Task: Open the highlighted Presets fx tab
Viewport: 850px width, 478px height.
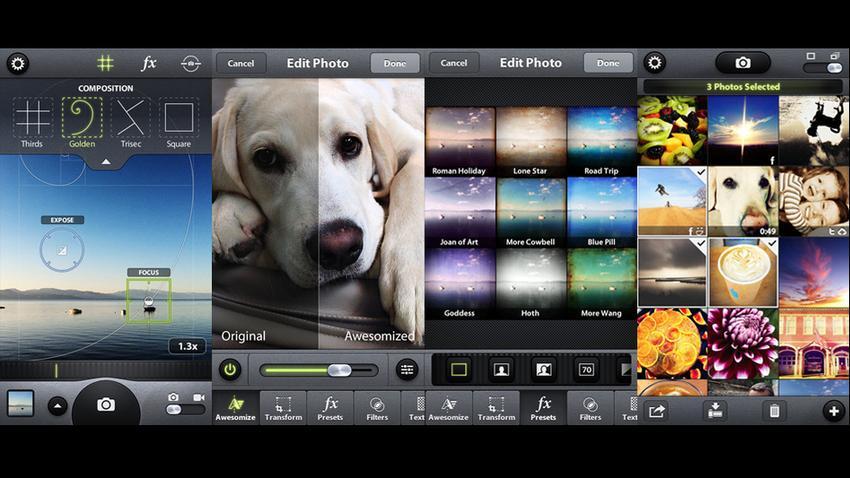Action: click(543, 407)
